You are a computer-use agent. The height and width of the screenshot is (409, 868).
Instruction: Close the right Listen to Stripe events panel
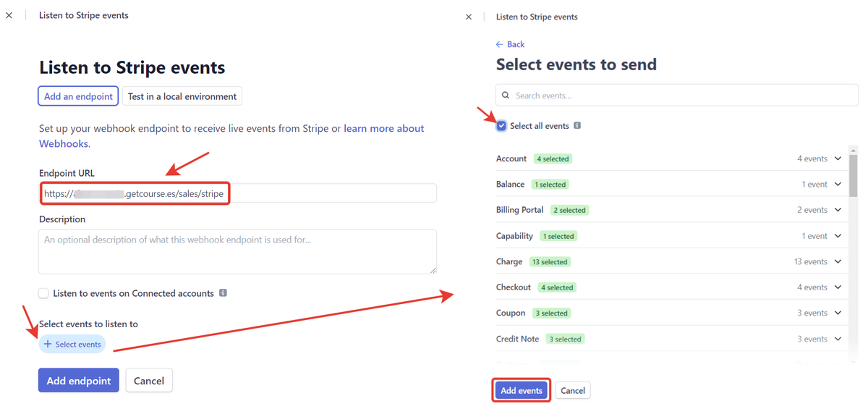[x=469, y=17]
